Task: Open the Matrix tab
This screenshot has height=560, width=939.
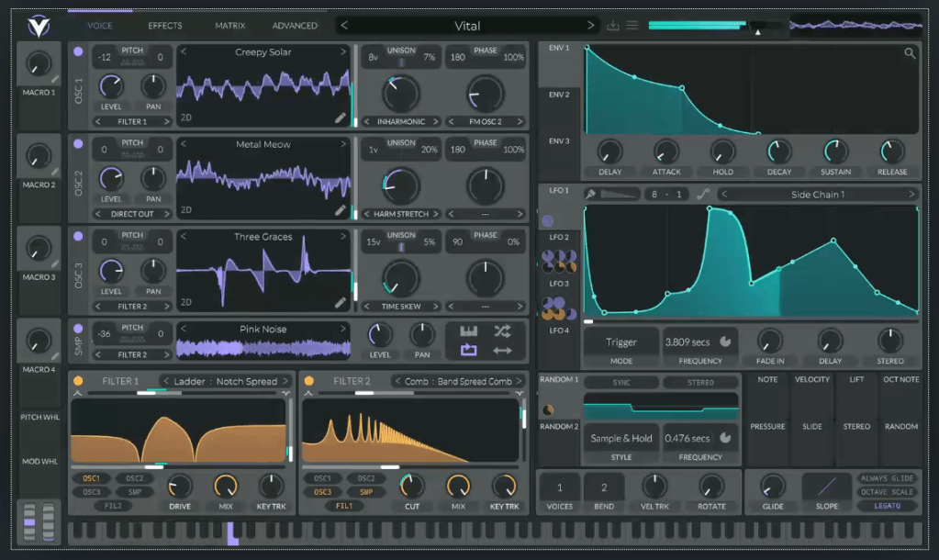Action: [x=229, y=26]
